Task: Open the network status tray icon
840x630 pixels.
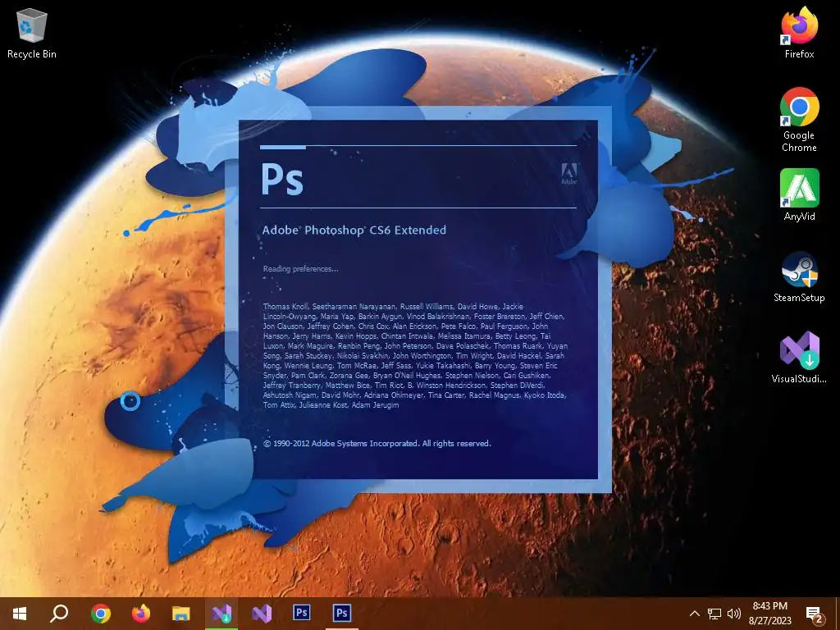Action: (x=714, y=614)
